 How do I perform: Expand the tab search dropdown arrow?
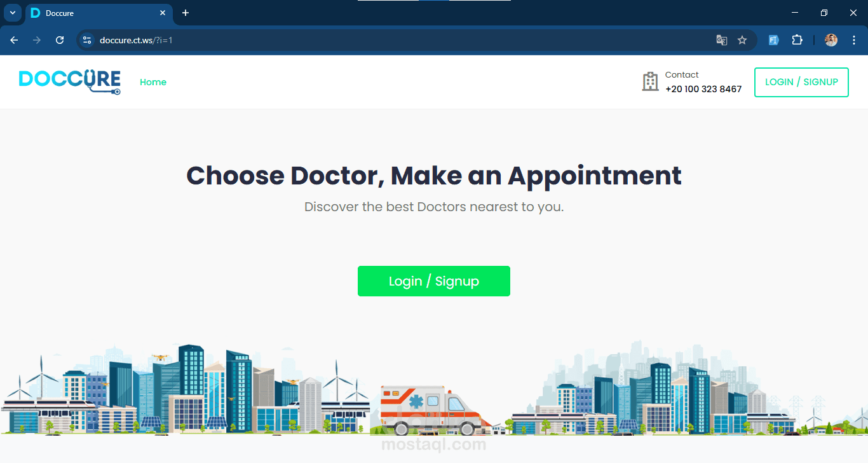[13, 13]
